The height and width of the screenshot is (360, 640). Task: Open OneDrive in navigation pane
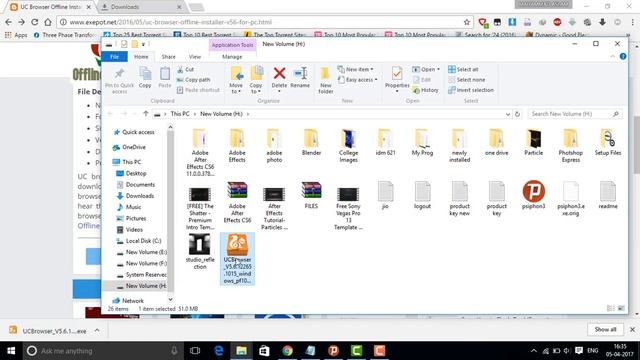tap(129, 147)
